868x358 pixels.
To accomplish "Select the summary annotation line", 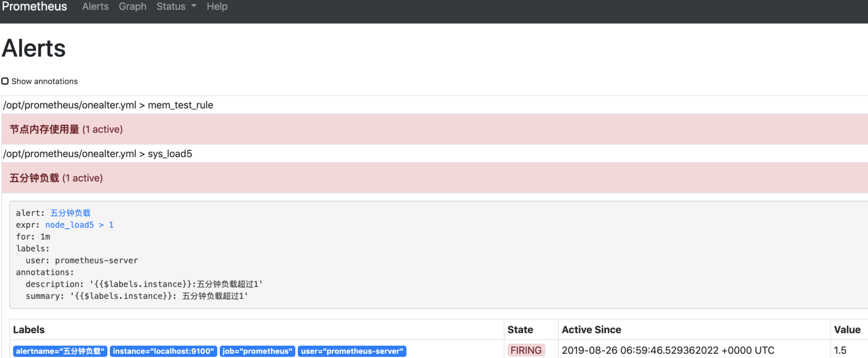I will click(x=137, y=296).
